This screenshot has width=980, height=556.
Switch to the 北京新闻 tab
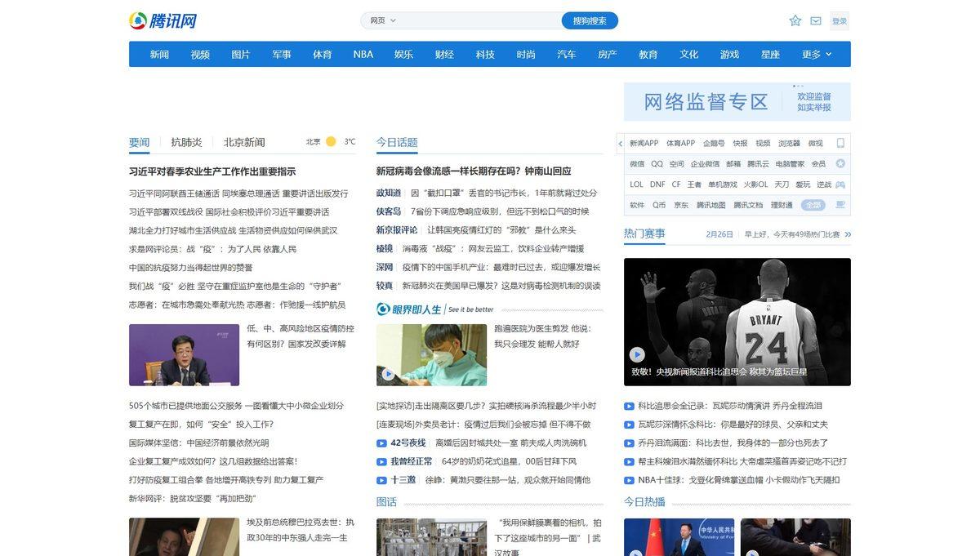click(244, 142)
